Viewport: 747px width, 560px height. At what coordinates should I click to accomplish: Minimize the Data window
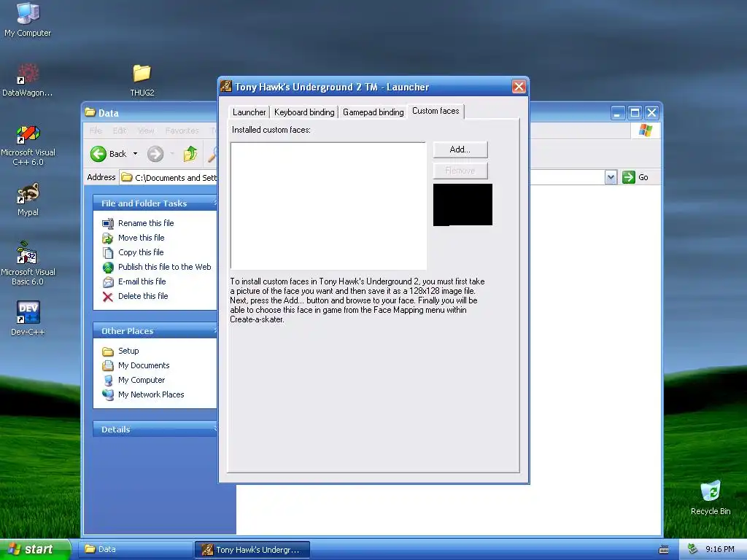[x=618, y=113]
